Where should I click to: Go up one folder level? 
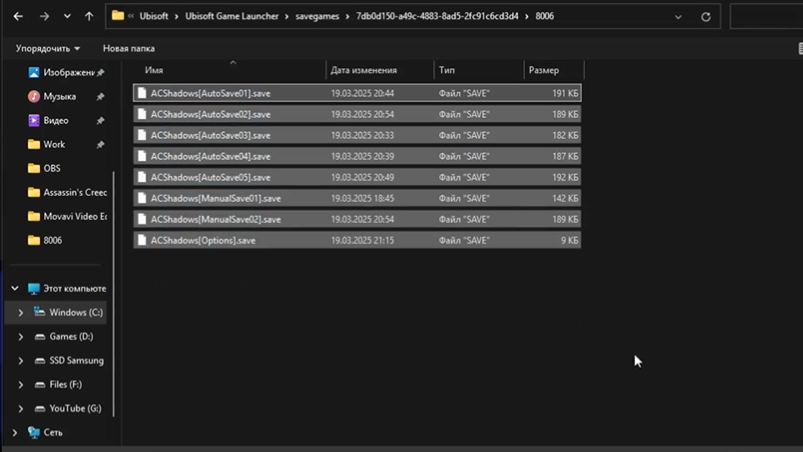tap(89, 17)
